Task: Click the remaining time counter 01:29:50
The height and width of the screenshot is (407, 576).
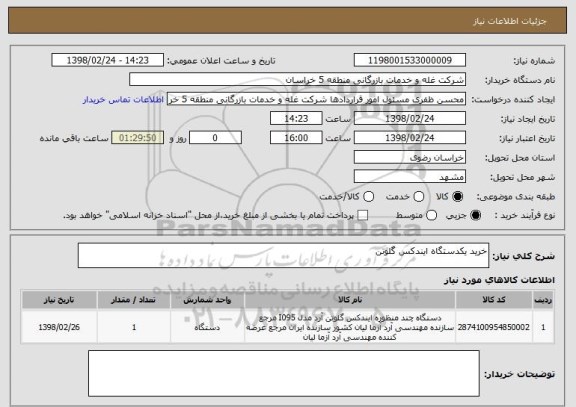Action: click(138, 138)
